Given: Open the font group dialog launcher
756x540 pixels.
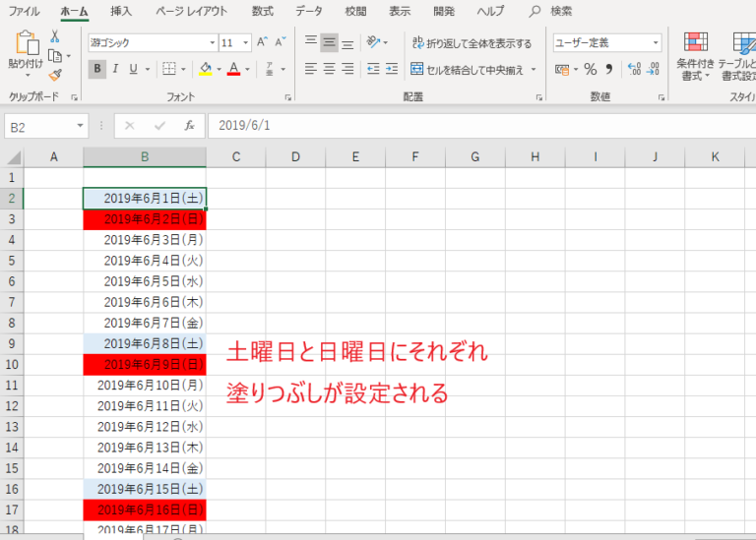Looking at the screenshot, I should [287, 97].
